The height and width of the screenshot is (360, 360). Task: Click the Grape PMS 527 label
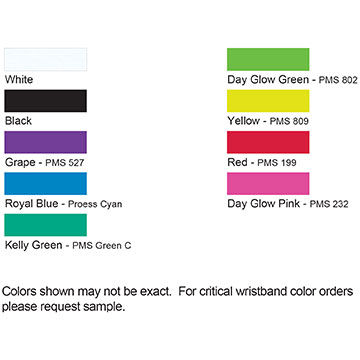pyautogui.click(x=45, y=163)
